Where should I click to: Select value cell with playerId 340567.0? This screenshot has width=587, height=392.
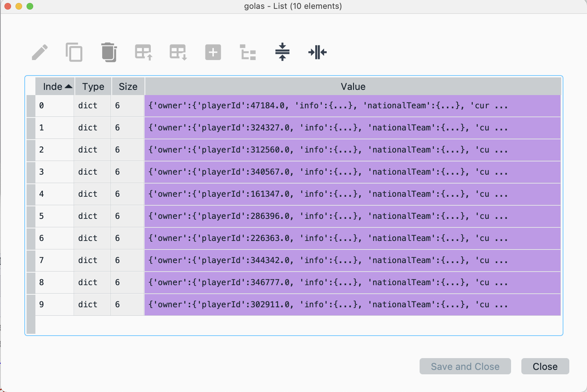coord(352,172)
